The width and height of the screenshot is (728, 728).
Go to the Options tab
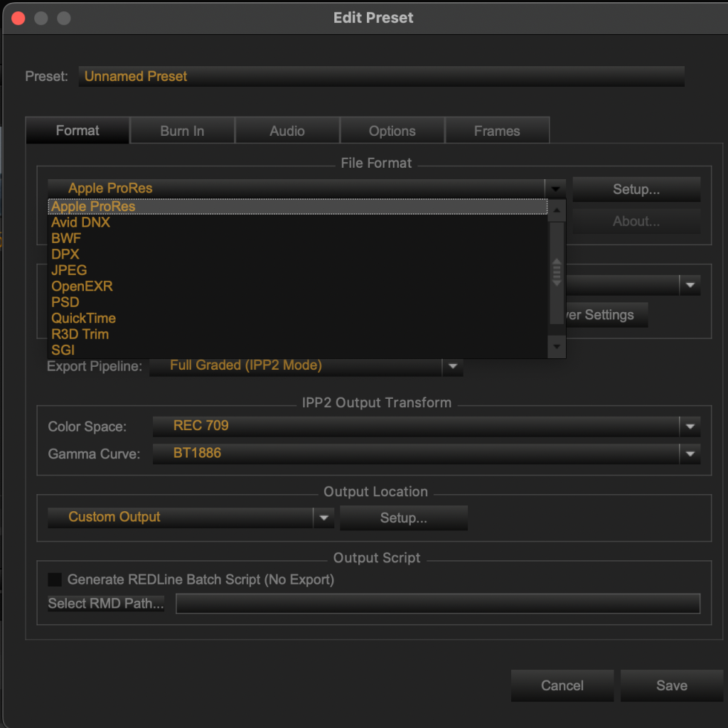click(392, 131)
